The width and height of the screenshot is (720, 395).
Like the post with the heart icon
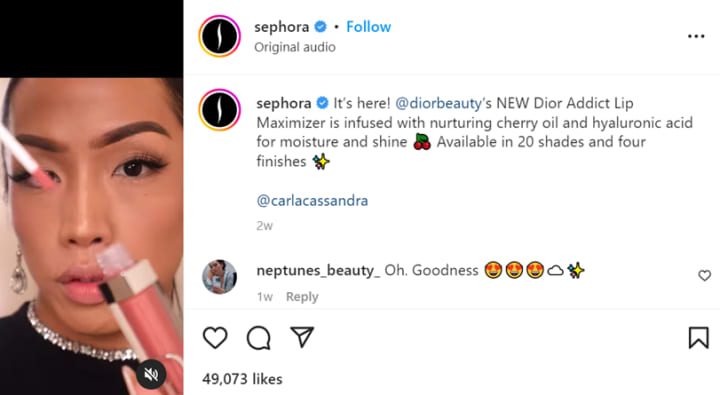pos(215,338)
